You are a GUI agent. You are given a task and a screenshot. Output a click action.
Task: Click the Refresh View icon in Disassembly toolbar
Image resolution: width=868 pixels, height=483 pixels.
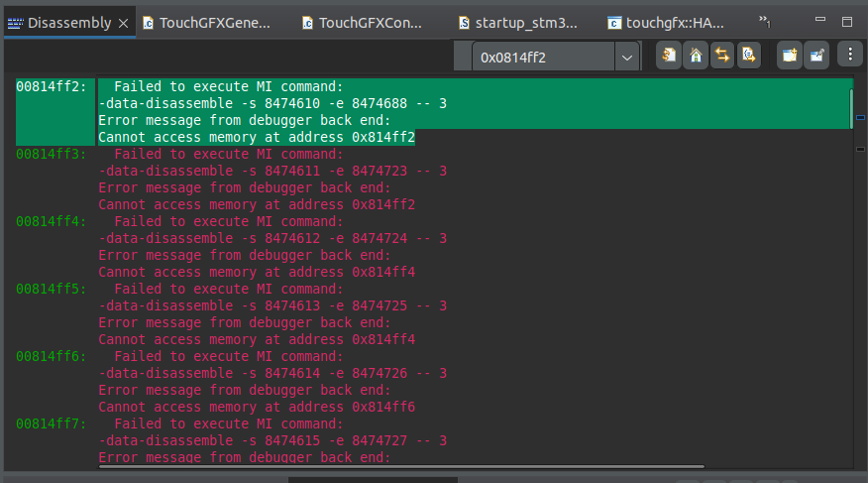[670, 56]
